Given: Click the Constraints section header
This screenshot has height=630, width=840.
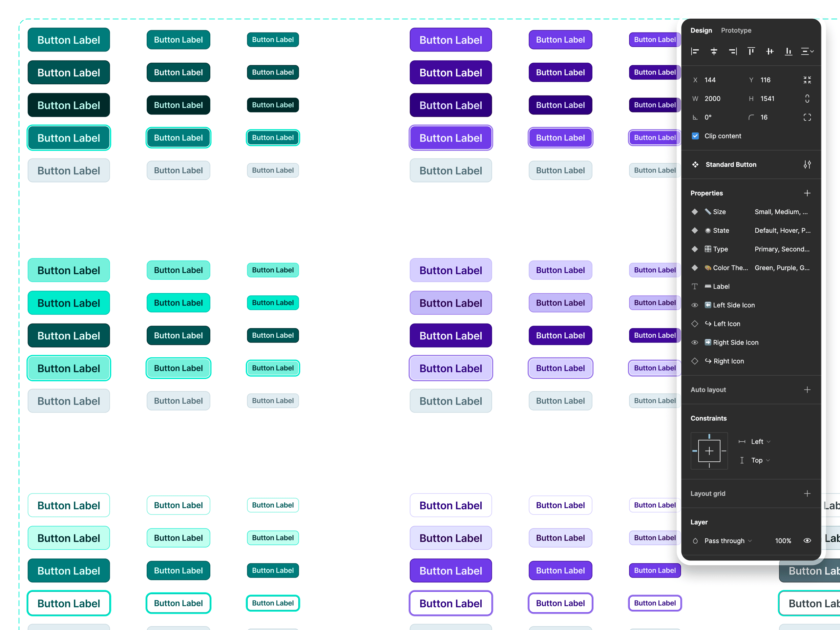Looking at the screenshot, I should 709,418.
